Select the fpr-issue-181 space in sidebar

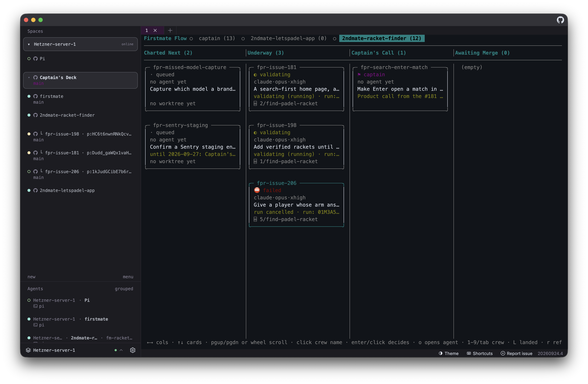point(80,156)
